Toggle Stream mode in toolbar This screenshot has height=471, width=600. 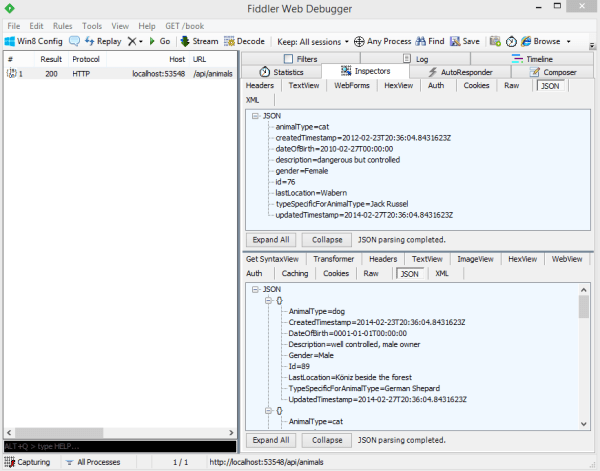pyautogui.click(x=199, y=41)
